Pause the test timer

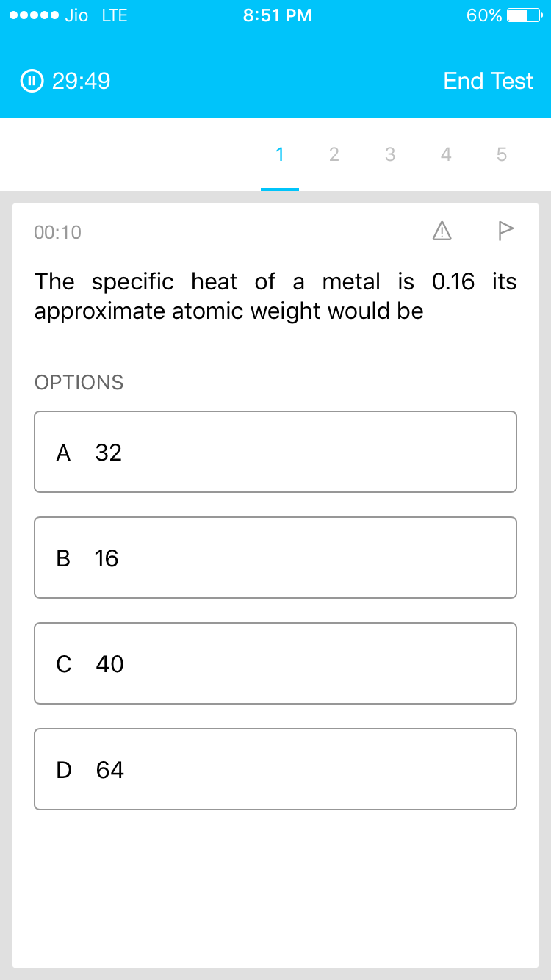32,81
